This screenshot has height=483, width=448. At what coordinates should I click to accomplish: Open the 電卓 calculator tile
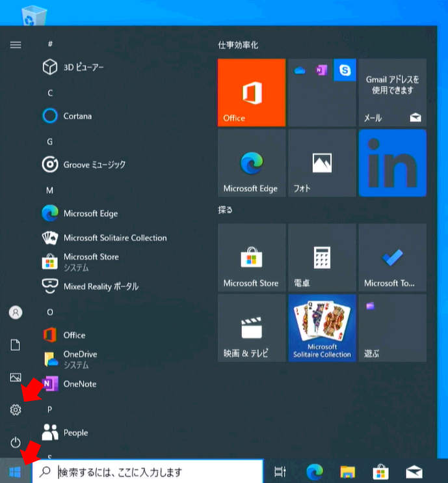322,258
